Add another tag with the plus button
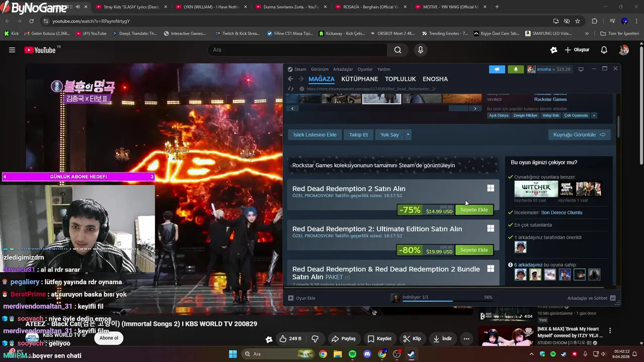 (x=594, y=116)
